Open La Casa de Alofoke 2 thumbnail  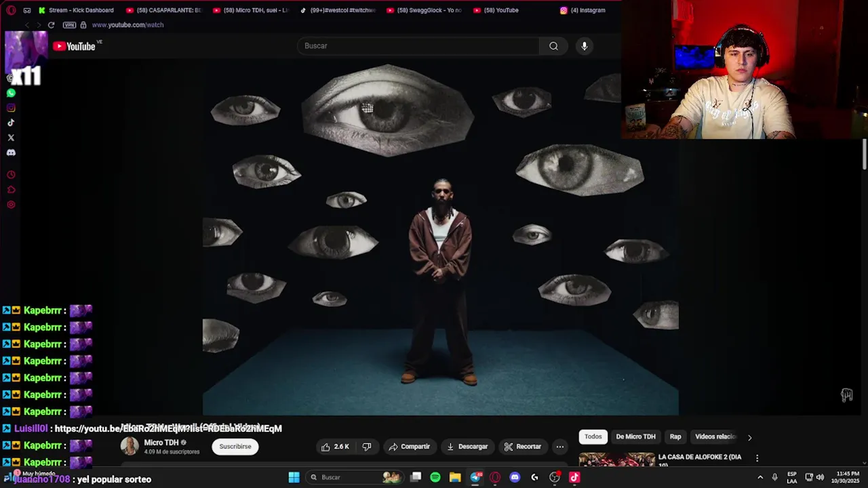pyautogui.click(x=616, y=460)
